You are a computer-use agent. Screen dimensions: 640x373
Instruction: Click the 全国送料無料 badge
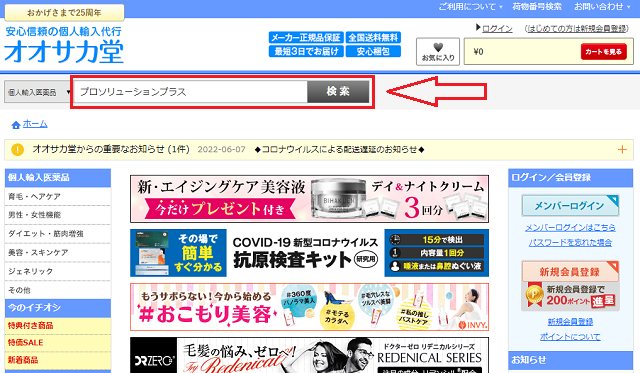point(373,38)
